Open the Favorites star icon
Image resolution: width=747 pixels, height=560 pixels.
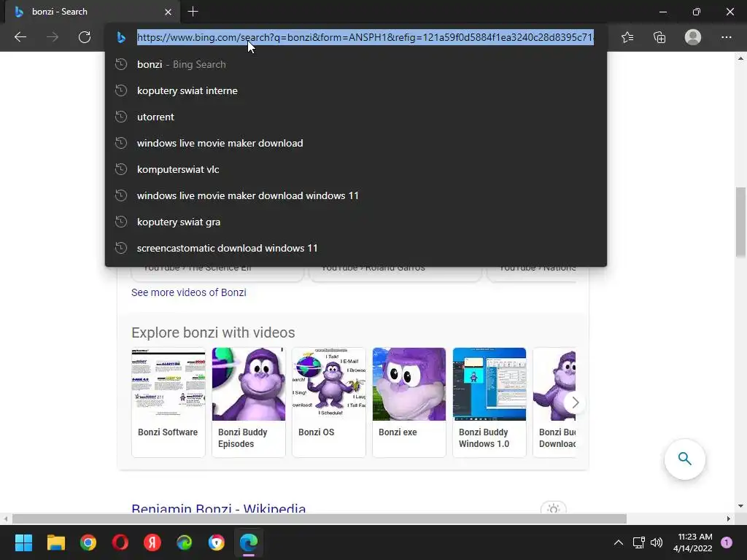pos(627,37)
